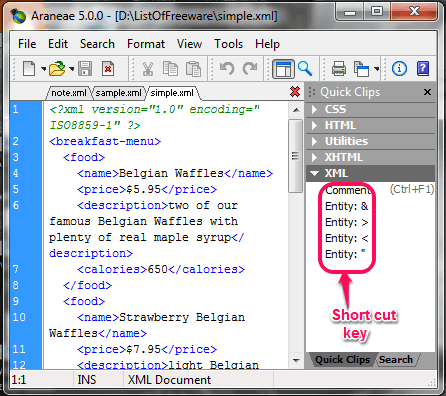The image size is (446, 396).
Task: Expand the XHTML clips category
Action: coord(370,157)
